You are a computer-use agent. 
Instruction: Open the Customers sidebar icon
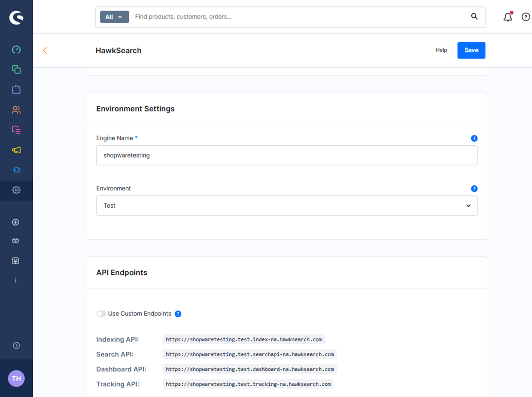pos(16,110)
